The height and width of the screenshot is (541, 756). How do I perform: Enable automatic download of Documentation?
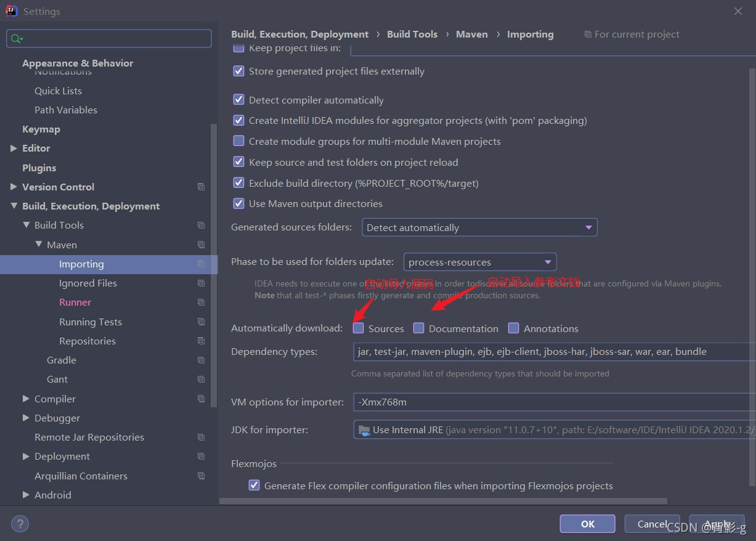click(x=418, y=328)
